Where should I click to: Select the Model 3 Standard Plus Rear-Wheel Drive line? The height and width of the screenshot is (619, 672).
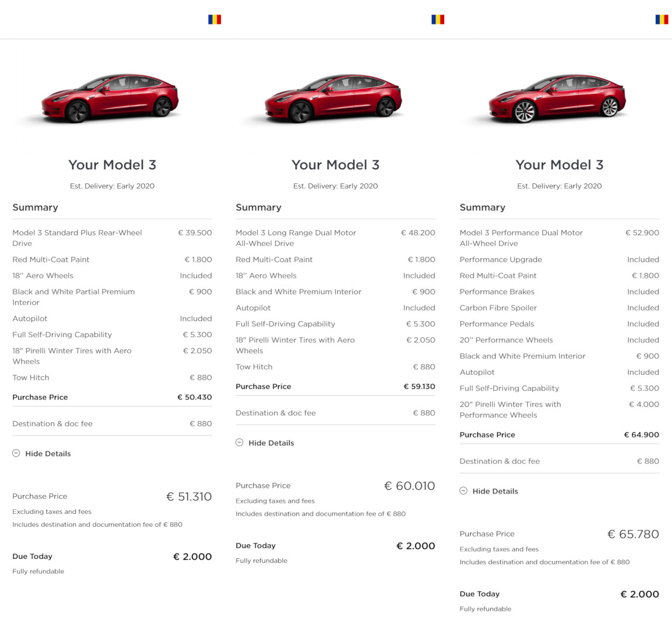click(x=112, y=238)
